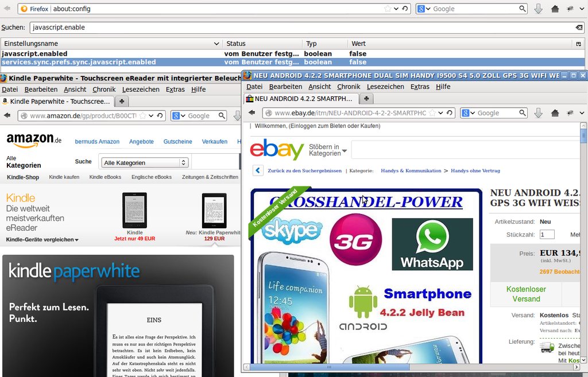Open the address history dropdown in the eBay window
Image resolution: width=588 pixels, height=377 pixels.
point(440,113)
